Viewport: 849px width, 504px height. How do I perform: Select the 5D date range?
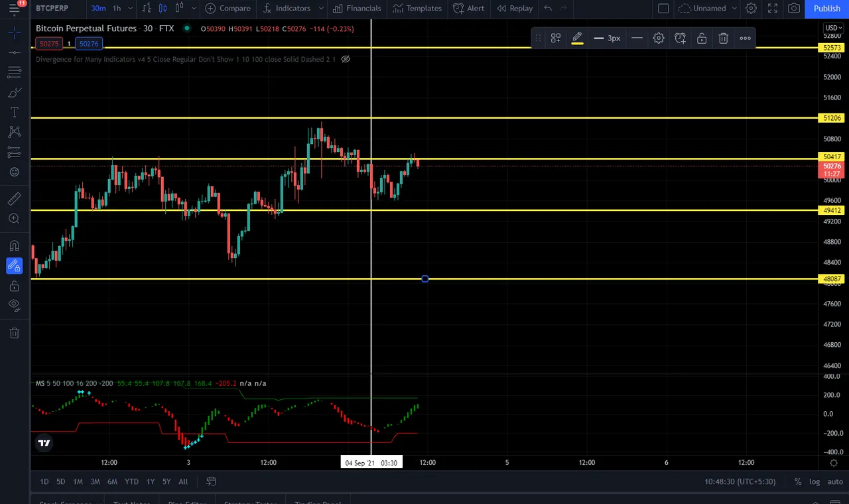pos(60,481)
